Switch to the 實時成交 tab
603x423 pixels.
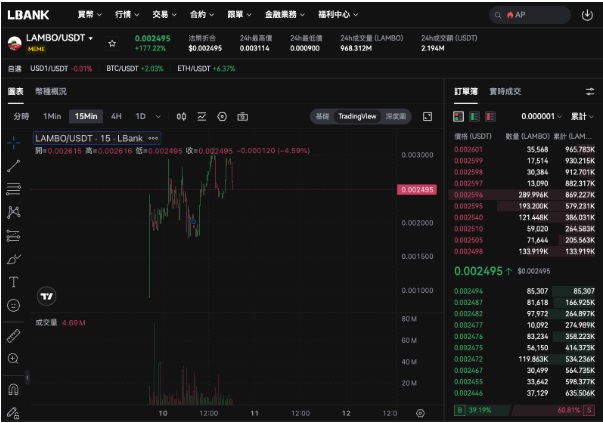pyautogui.click(x=505, y=91)
